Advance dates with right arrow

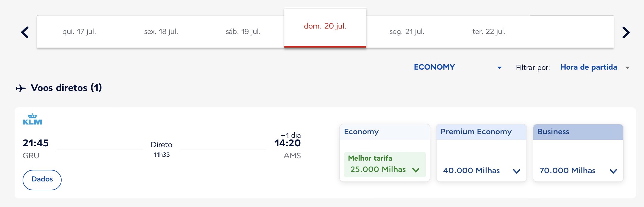[x=626, y=32]
